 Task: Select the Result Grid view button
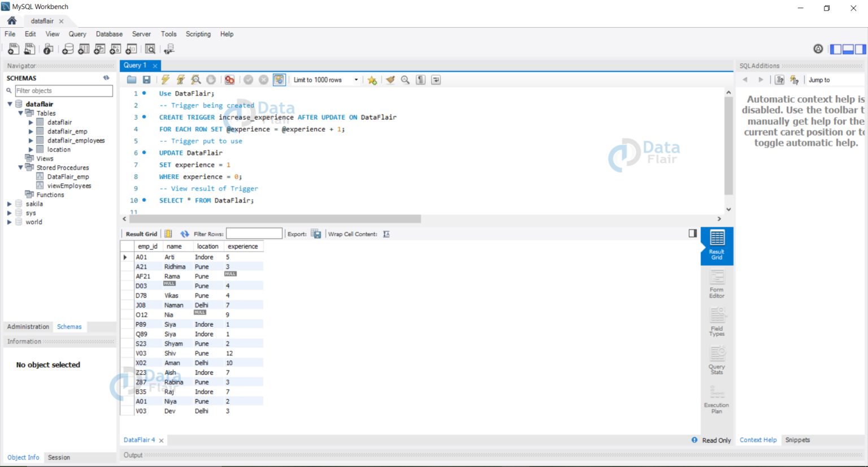point(717,246)
